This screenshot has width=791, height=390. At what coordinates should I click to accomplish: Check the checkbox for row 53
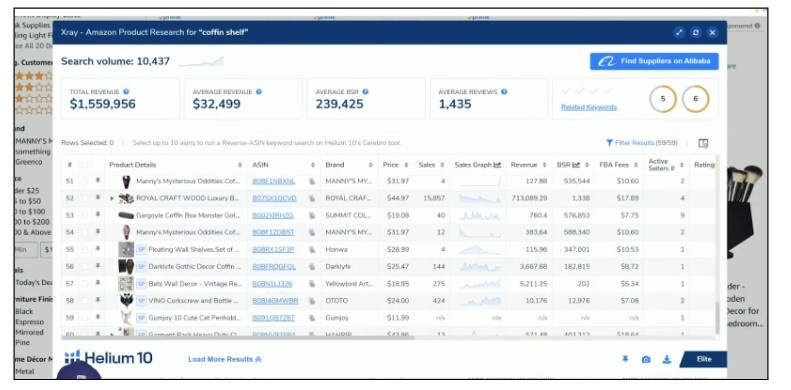(85, 215)
